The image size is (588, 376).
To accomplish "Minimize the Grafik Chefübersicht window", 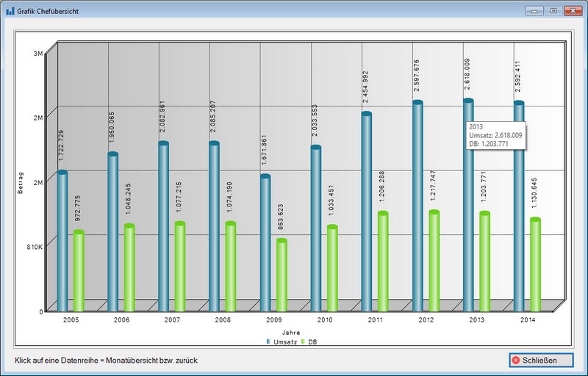I will click(x=534, y=10).
